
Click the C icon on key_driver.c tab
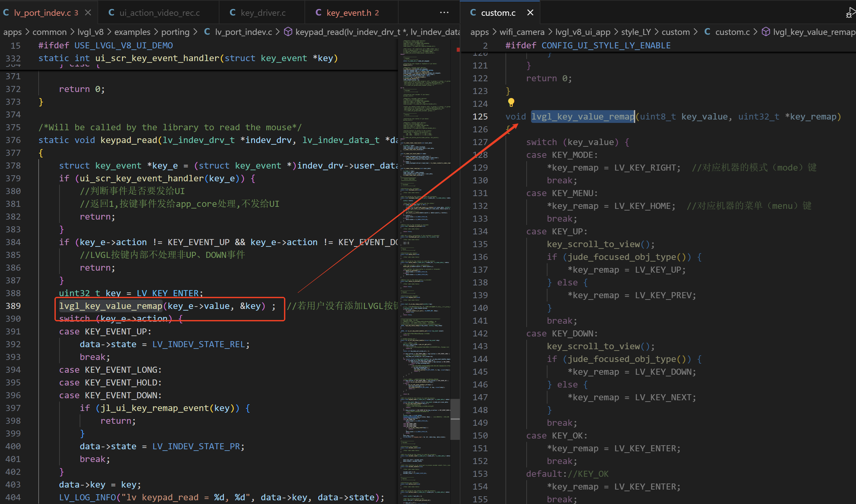tap(233, 12)
